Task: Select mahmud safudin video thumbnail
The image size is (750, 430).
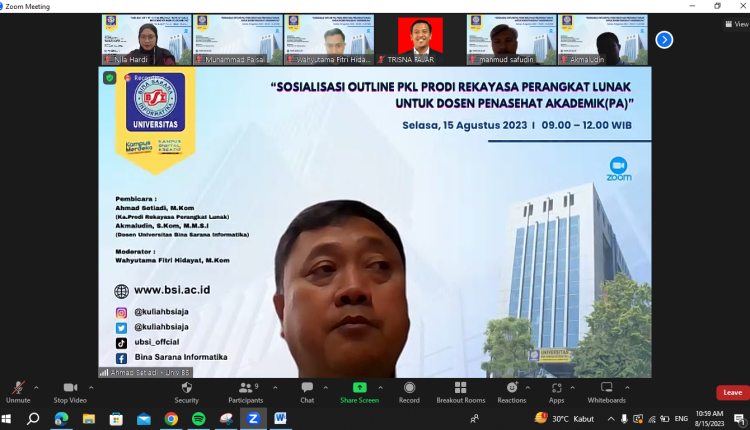Action: 511,40
